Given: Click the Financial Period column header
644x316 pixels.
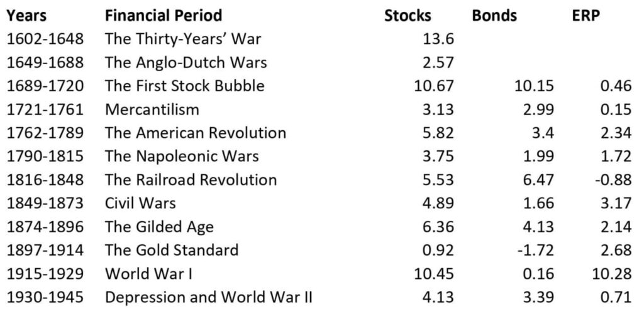Looking at the screenshot, I should 164,15.
